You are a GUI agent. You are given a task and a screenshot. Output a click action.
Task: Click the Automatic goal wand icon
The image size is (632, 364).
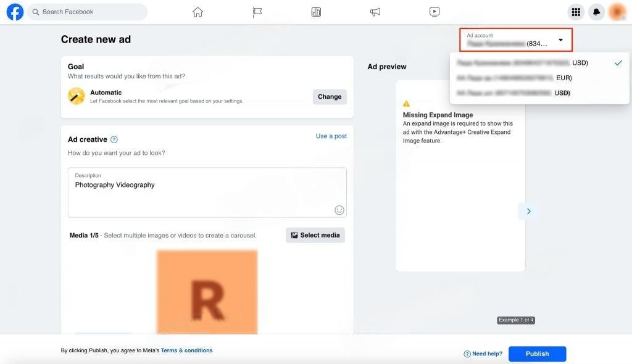point(76,96)
